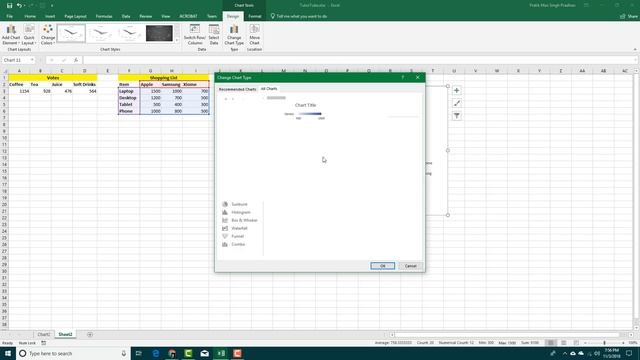This screenshot has width=640, height=360.
Task: Switch to the Chart2 sheet tab
Action: pyautogui.click(x=44, y=334)
